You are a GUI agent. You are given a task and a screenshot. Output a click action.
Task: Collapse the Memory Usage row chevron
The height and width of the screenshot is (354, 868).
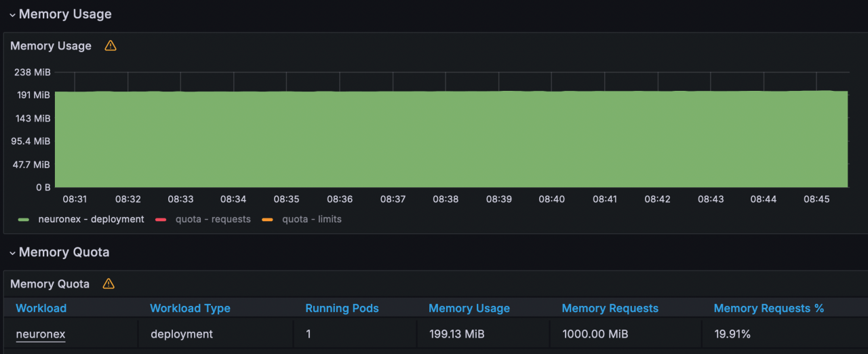pyautogui.click(x=12, y=15)
